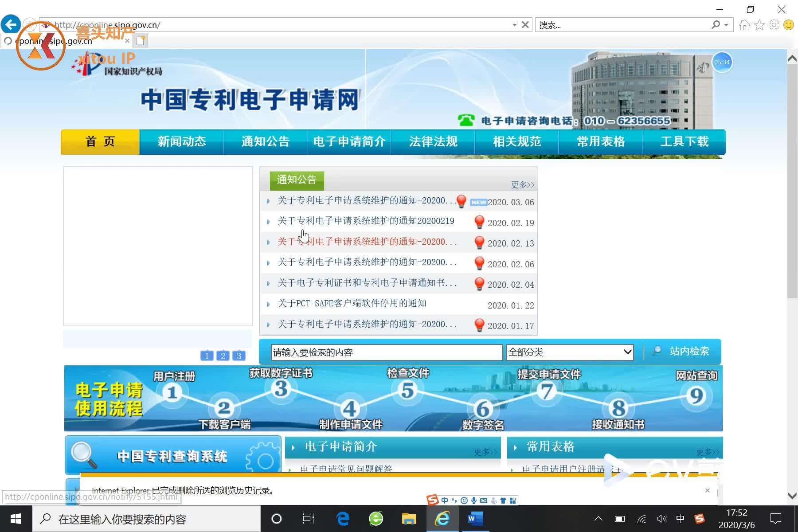Stop loading with the address bar X

coord(525,25)
